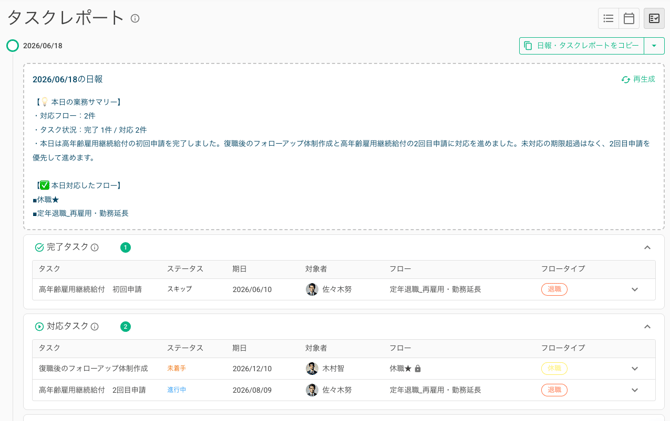Click lock icon beside 休職★ flow
This screenshot has height=421, width=670.
(417, 368)
